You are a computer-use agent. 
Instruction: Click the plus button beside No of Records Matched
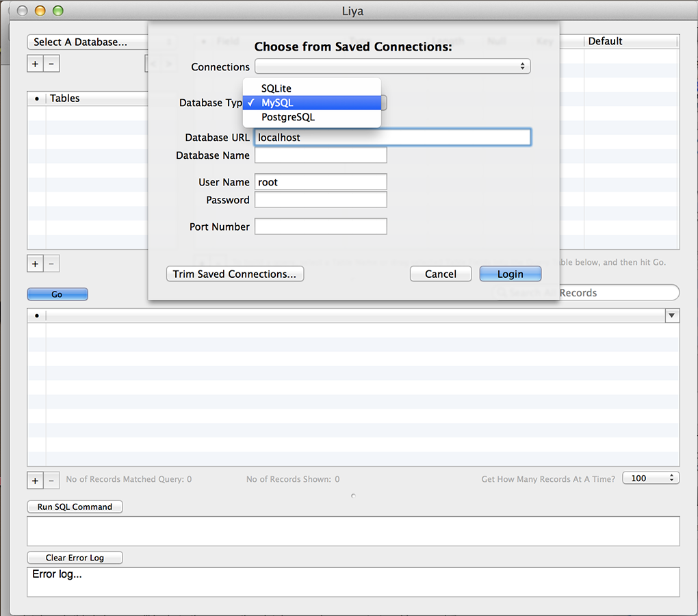point(35,480)
